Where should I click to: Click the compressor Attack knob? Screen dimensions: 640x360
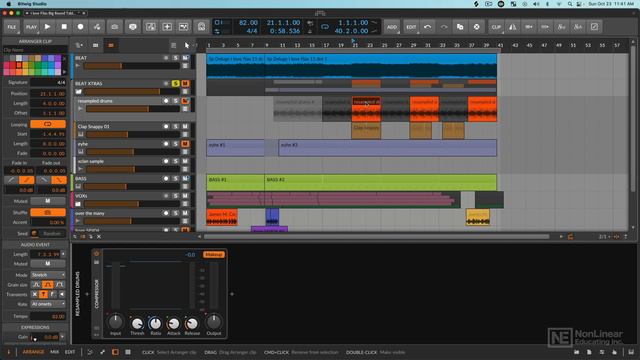173,323
